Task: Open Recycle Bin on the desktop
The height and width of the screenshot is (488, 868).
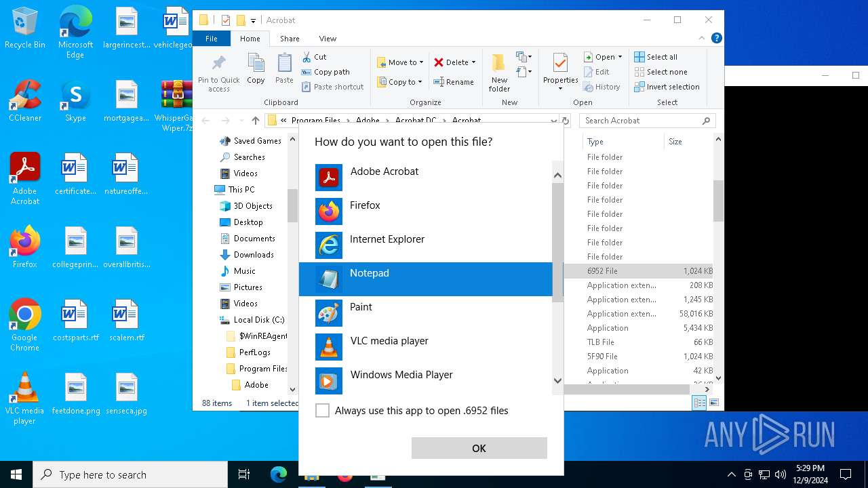Action: (25, 28)
